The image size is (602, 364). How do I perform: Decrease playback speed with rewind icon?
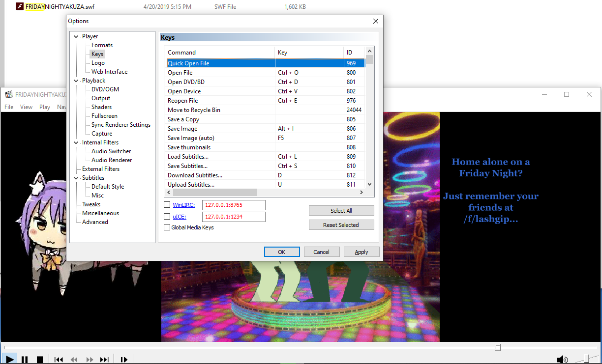(74, 360)
